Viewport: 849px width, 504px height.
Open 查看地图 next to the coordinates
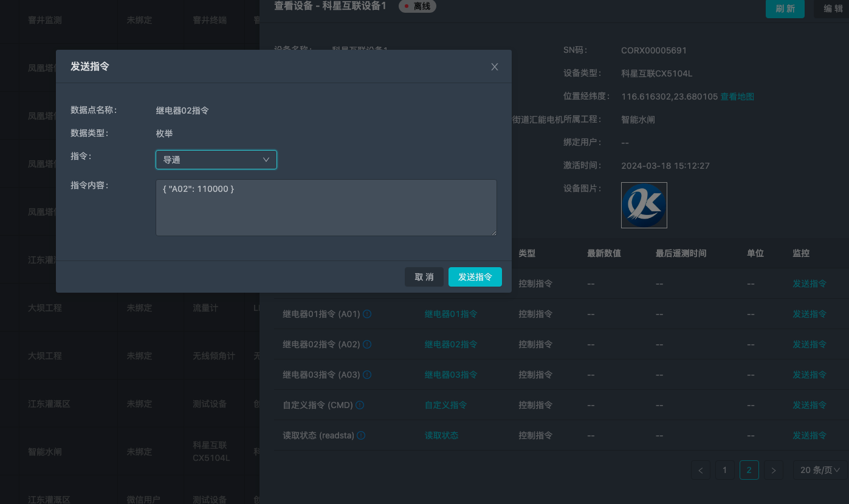(x=737, y=96)
